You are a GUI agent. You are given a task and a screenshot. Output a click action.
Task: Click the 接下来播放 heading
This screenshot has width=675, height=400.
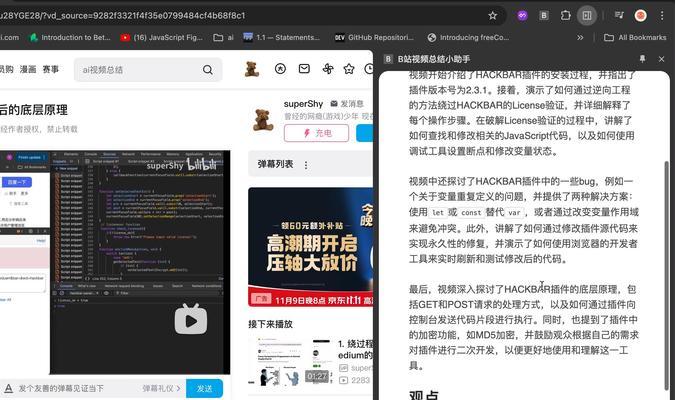[x=270, y=324]
